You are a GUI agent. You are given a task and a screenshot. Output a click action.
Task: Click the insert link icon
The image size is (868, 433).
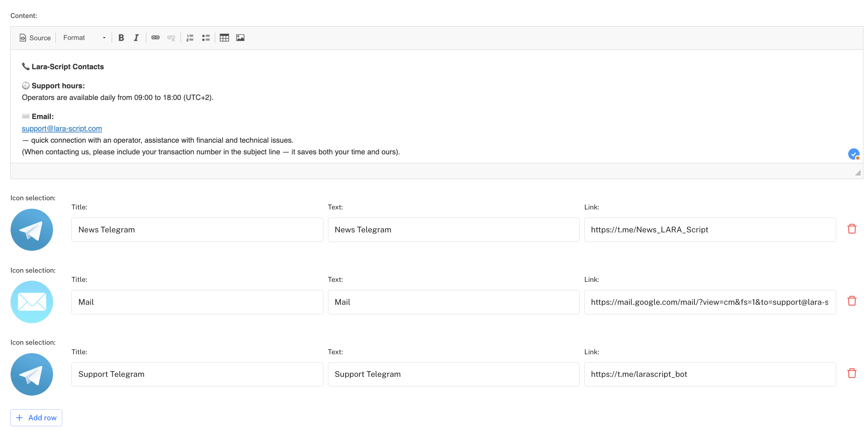click(156, 38)
